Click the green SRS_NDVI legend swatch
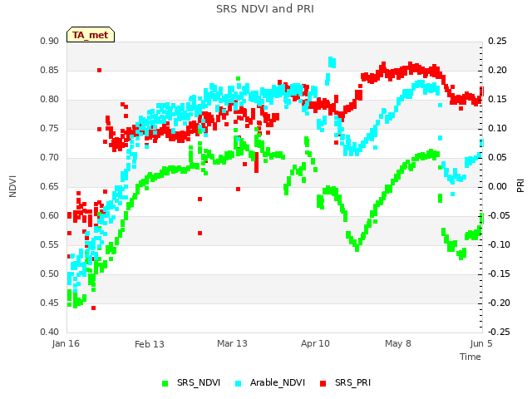 (165, 383)
